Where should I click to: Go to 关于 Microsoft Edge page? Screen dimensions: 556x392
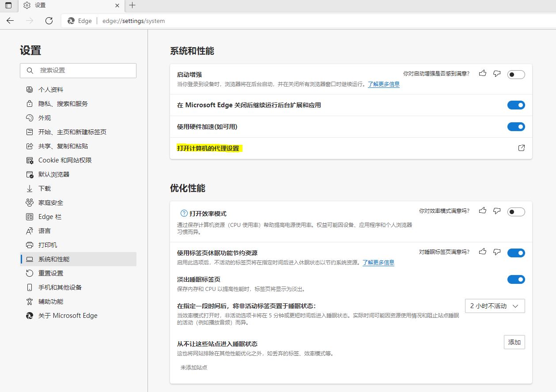click(68, 316)
